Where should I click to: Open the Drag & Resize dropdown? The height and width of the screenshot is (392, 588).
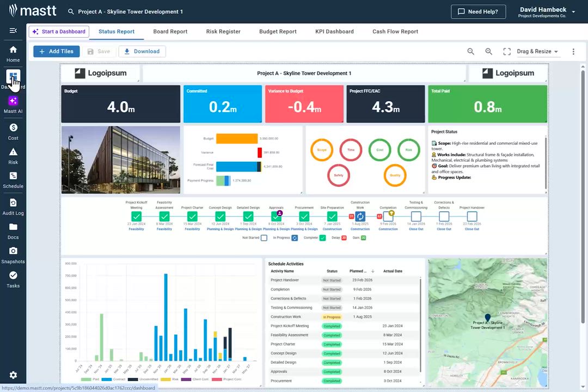pyautogui.click(x=537, y=51)
